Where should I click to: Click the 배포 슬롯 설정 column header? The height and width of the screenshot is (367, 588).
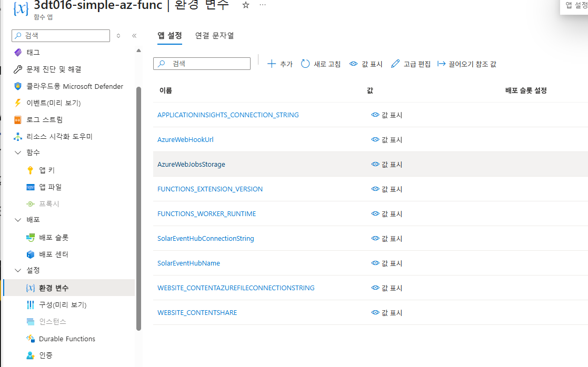tap(526, 90)
